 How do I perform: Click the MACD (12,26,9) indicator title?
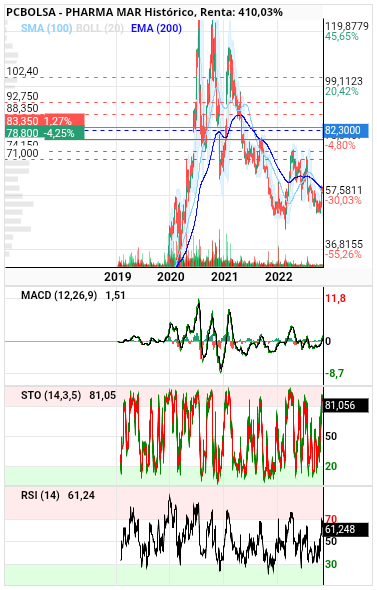(x=59, y=295)
